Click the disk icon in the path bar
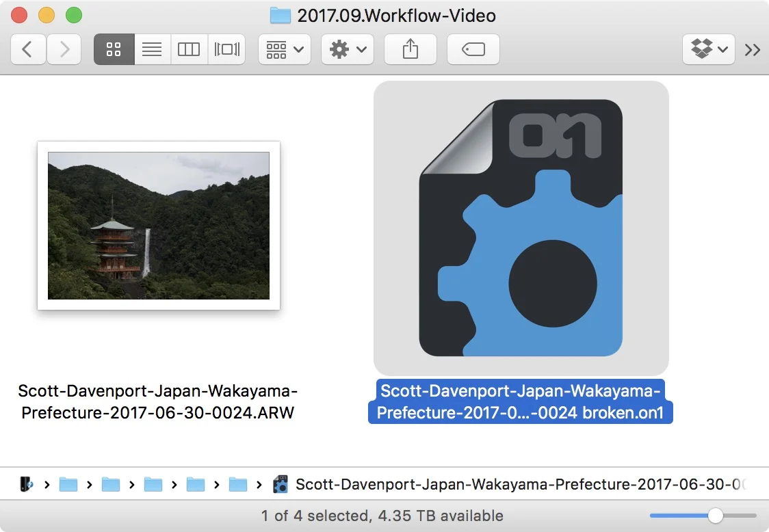Image resolution: width=769 pixels, height=532 pixels. coord(26,484)
